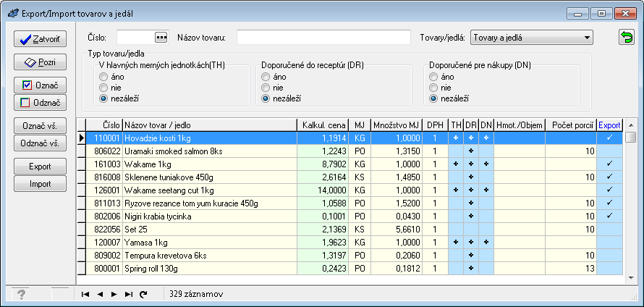Click the Počet porcií column header
Viewport: 644px width, 307px height.
571,125
